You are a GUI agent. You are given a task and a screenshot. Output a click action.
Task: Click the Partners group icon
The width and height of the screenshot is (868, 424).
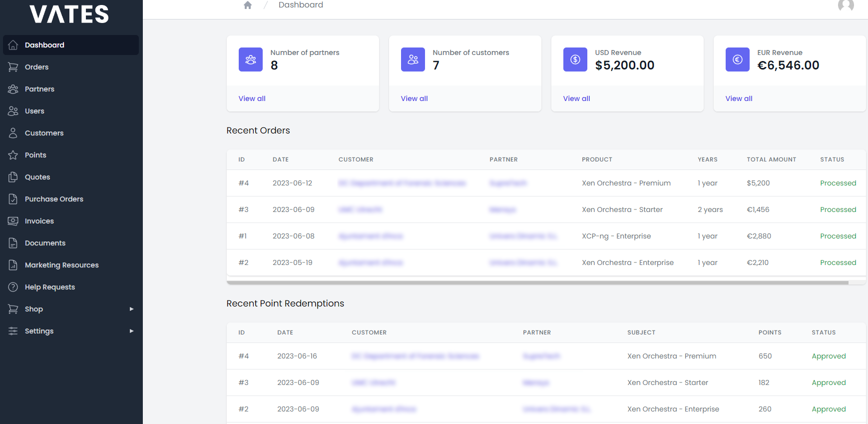(13, 89)
